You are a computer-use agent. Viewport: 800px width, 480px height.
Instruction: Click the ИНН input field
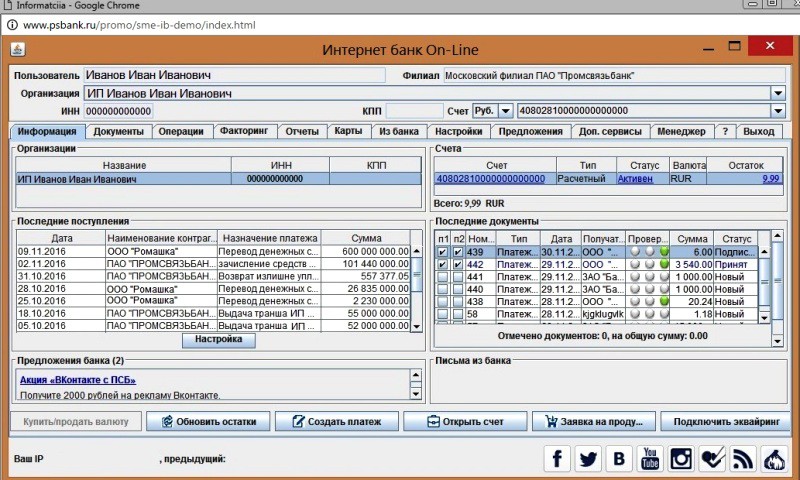[x=118, y=111]
